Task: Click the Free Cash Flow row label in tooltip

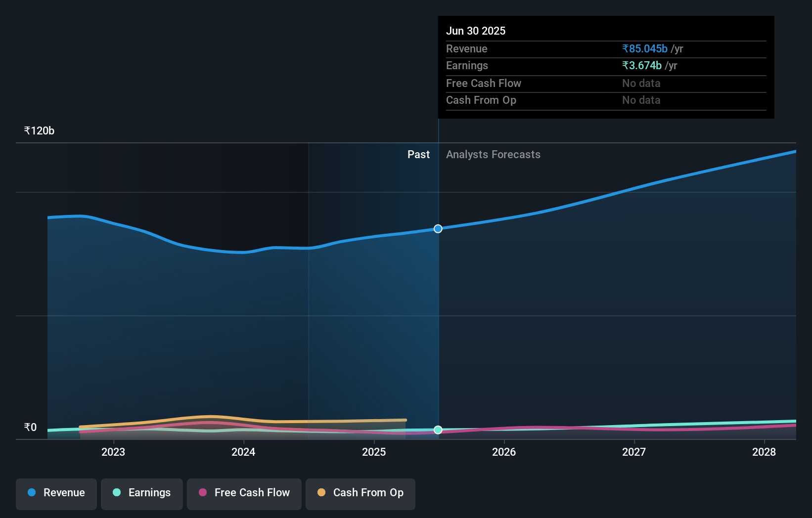Action: [x=484, y=84]
